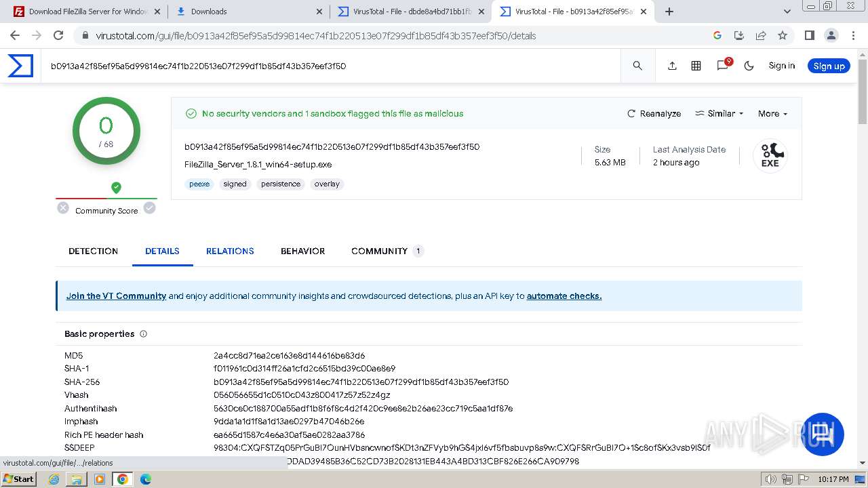
Task: Open the Similar dropdown
Action: 719,114
